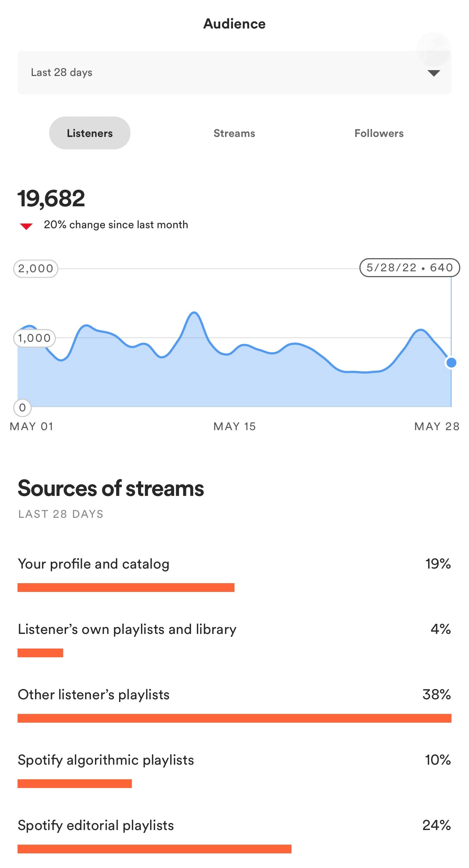Click the faint profile avatar circle
Screen dimensions: 469x868
(434, 49)
